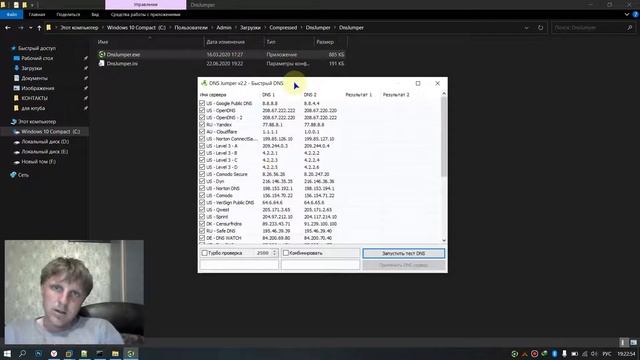Adjust the turbo check value stepper
The image size is (640, 360).
tap(274, 253)
